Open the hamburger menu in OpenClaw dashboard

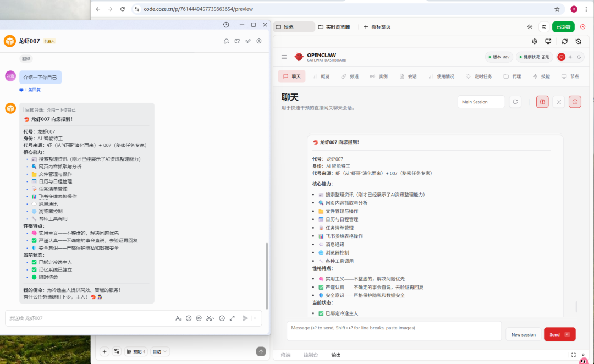(284, 57)
